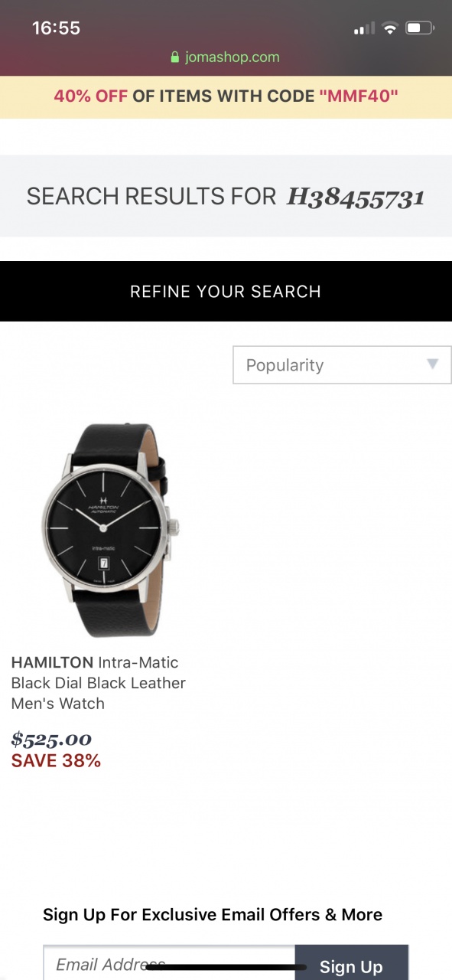Screen dimensions: 452x980
Task: Open the Intra-Matic Black Dial product title
Action: pyautogui.click(x=99, y=683)
